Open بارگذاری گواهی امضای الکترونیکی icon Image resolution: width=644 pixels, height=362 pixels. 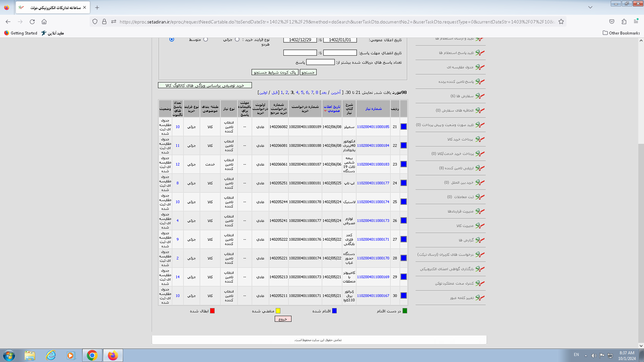pos(480,269)
